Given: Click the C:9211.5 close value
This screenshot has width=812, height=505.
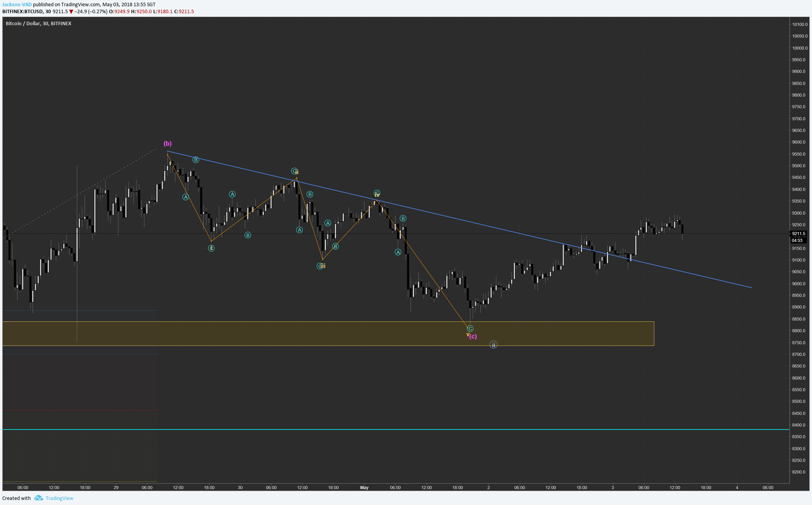Looking at the screenshot, I should pos(184,12).
